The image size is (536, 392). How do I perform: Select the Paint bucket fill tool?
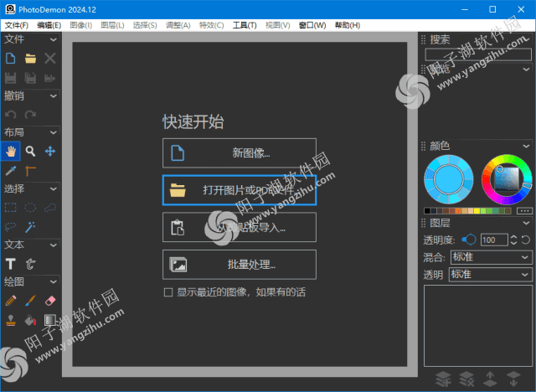[30, 320]
